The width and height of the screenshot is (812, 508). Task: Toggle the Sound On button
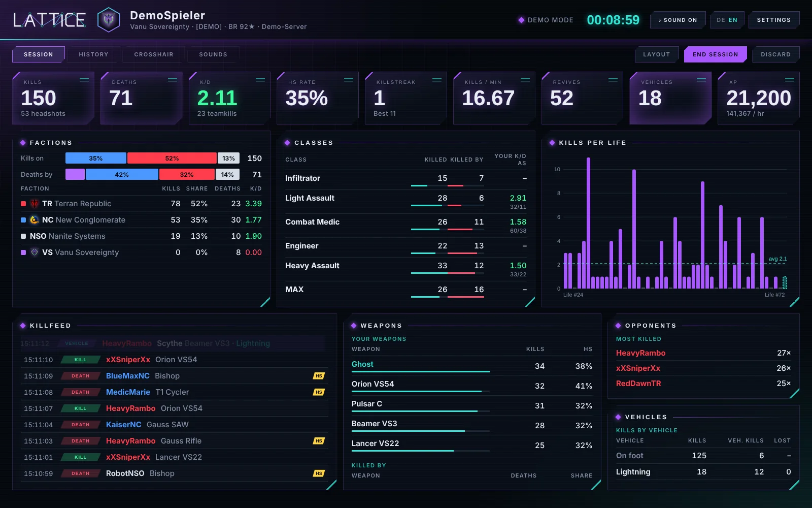click(678, 20)
